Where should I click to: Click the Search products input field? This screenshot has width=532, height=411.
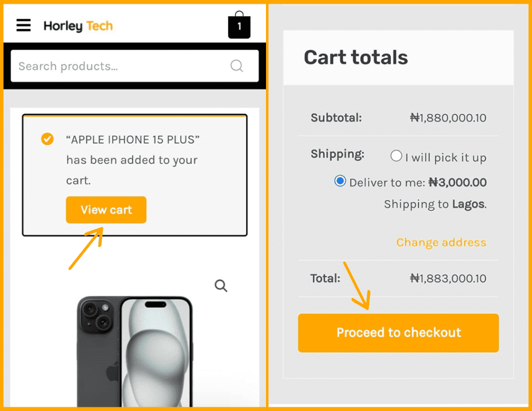[x=119, y=66]
